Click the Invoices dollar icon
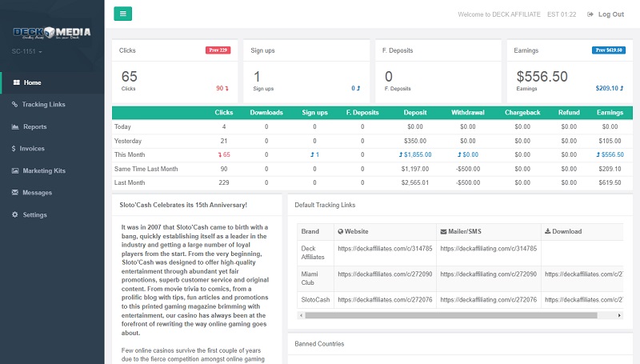640x364 pixels. 14,149
